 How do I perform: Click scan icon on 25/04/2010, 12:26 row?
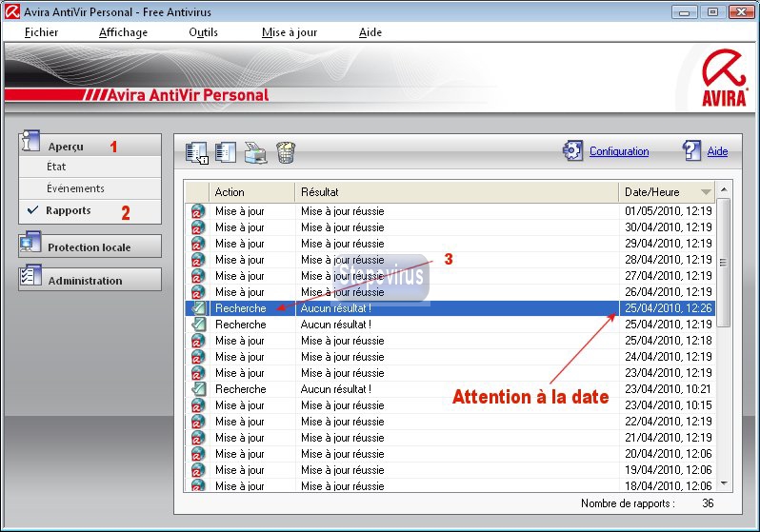click(198, 308)
